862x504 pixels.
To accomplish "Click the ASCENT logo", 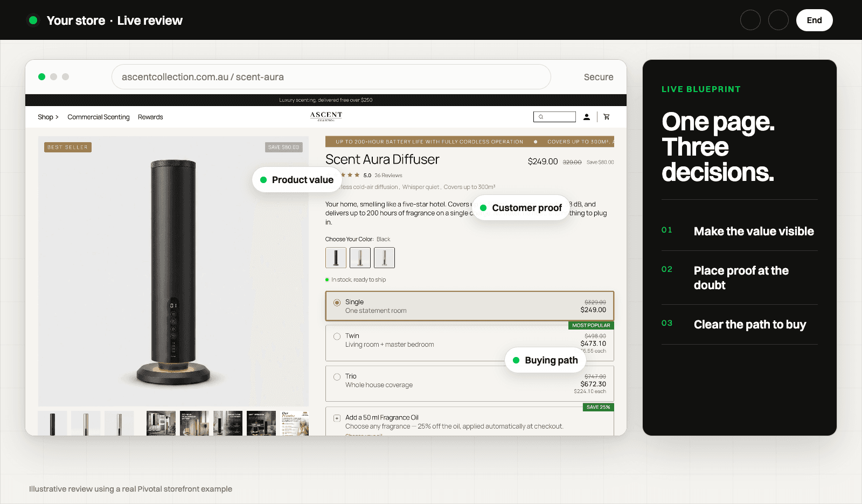I will click(326, 116).
